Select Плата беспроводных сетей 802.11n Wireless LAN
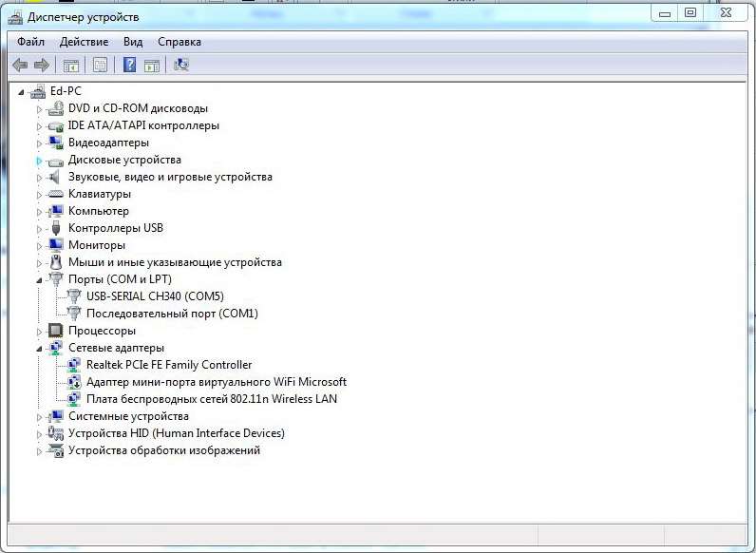 tap(211, 399)
